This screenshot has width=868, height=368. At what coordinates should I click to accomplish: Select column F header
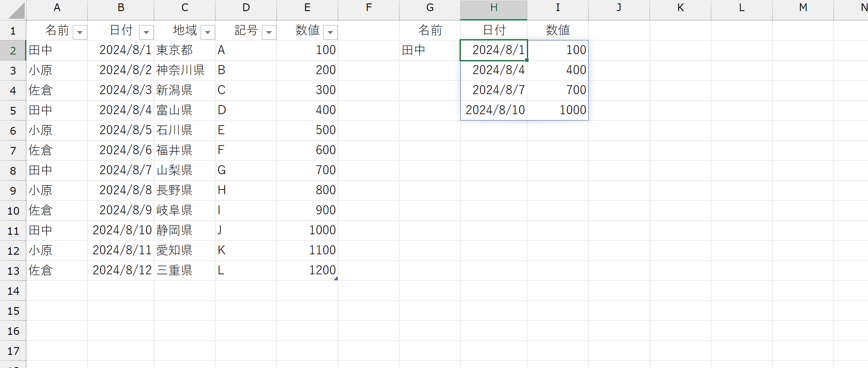tap(368, 8)
